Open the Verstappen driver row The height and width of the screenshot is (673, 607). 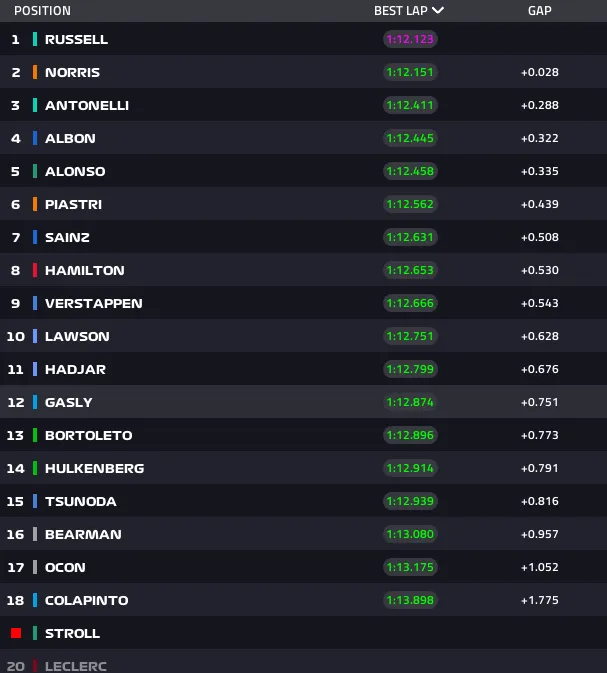304,303
